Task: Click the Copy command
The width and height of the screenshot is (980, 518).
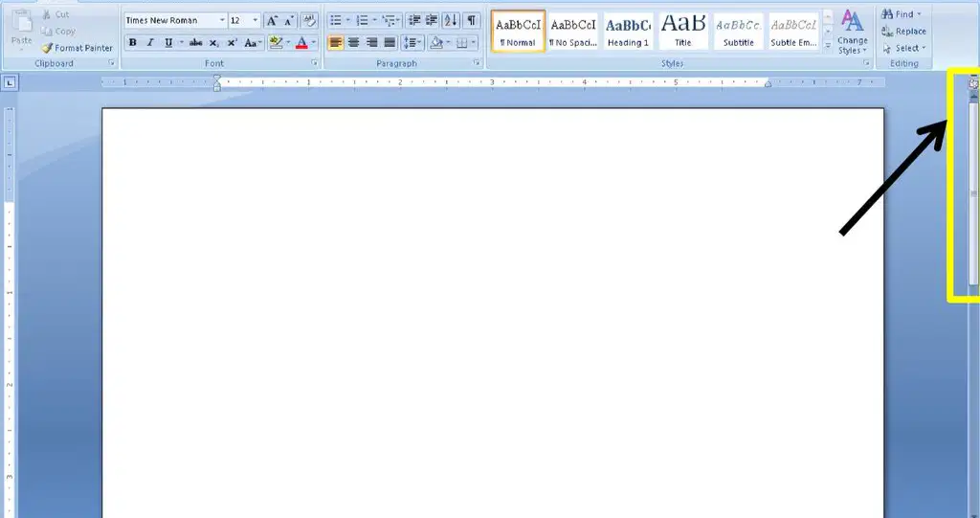Action: point(58,32)
